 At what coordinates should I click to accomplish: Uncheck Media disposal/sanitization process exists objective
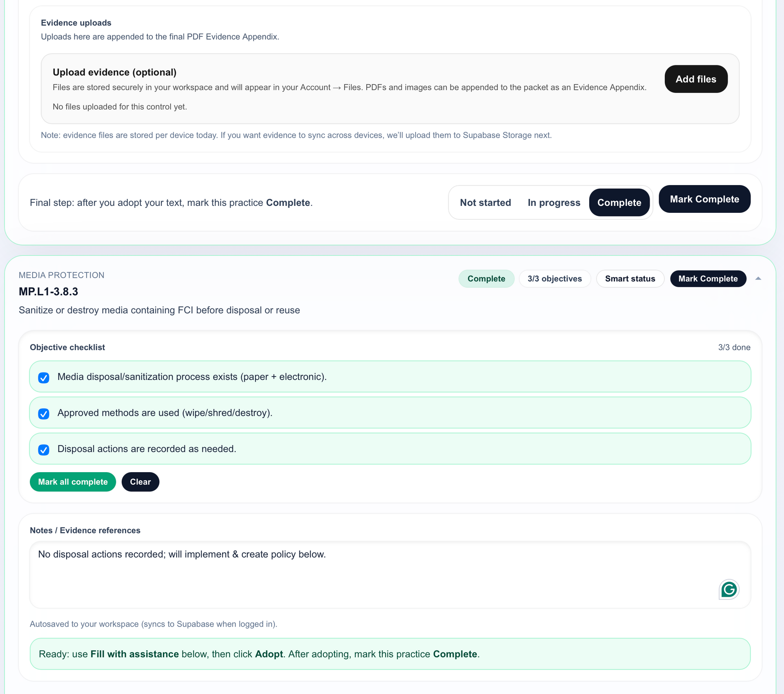pyautogui.click(x=44, y=377)
